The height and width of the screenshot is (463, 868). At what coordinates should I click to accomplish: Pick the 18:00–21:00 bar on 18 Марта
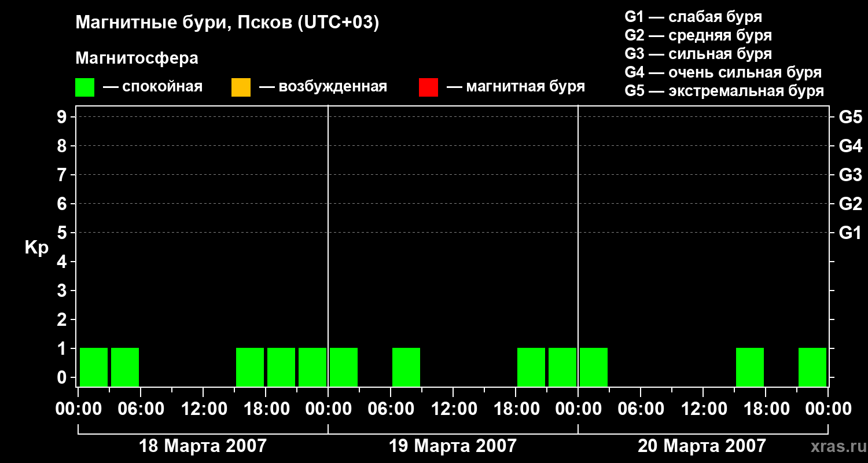[x=281, y=367]
